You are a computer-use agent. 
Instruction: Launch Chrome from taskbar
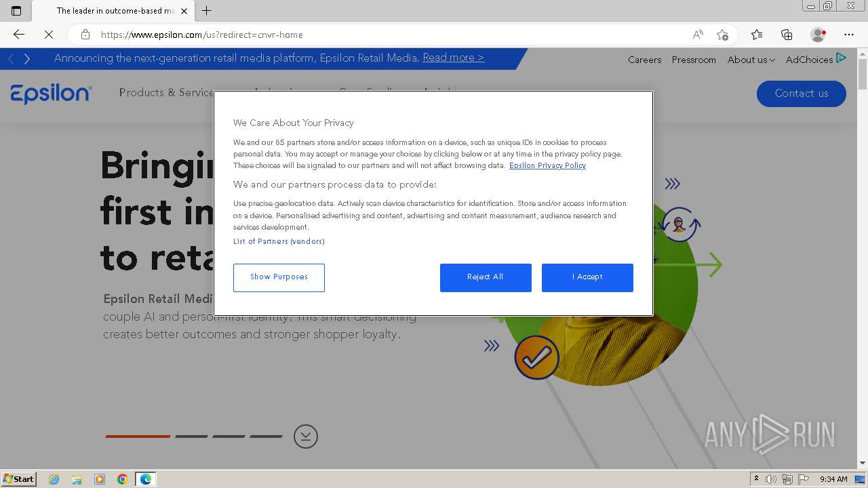[123, 479]
